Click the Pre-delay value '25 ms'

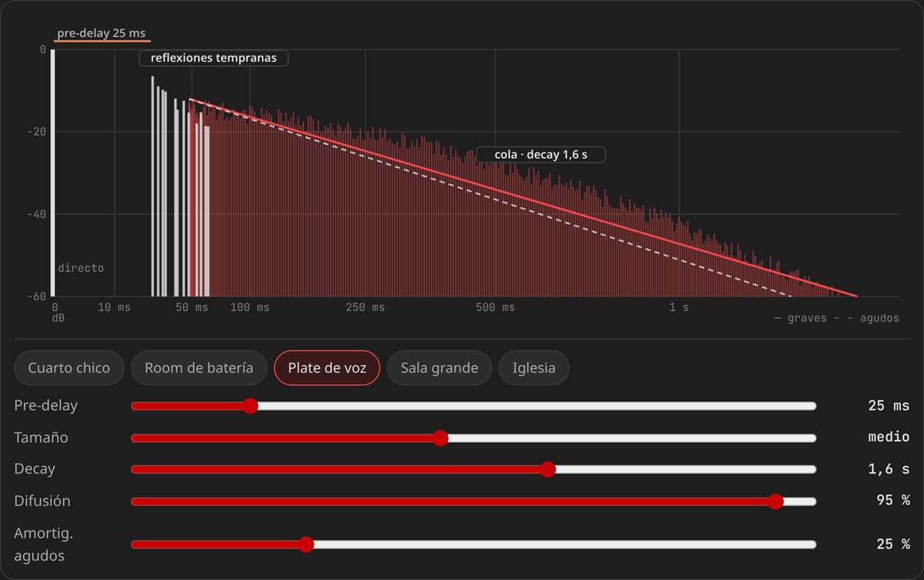[889, 406]
